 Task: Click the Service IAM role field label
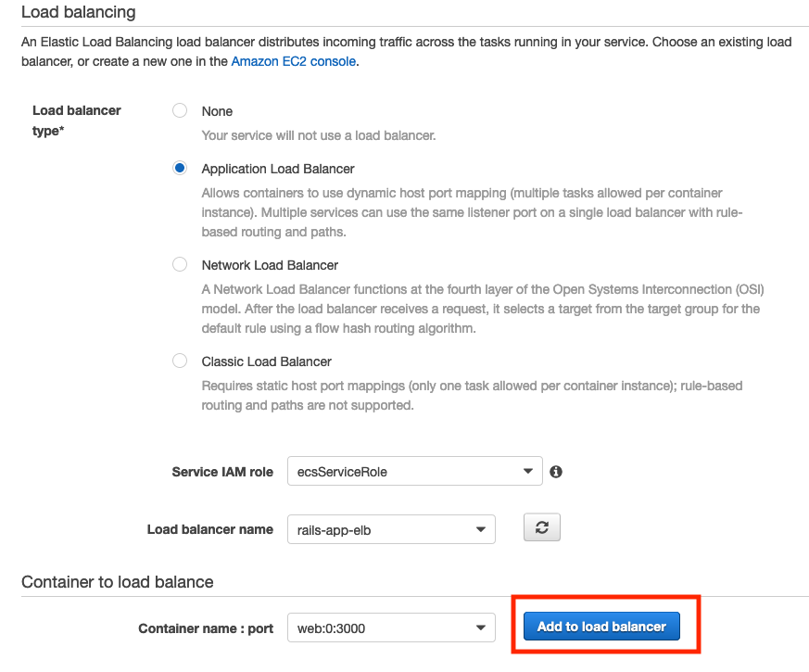222,472
